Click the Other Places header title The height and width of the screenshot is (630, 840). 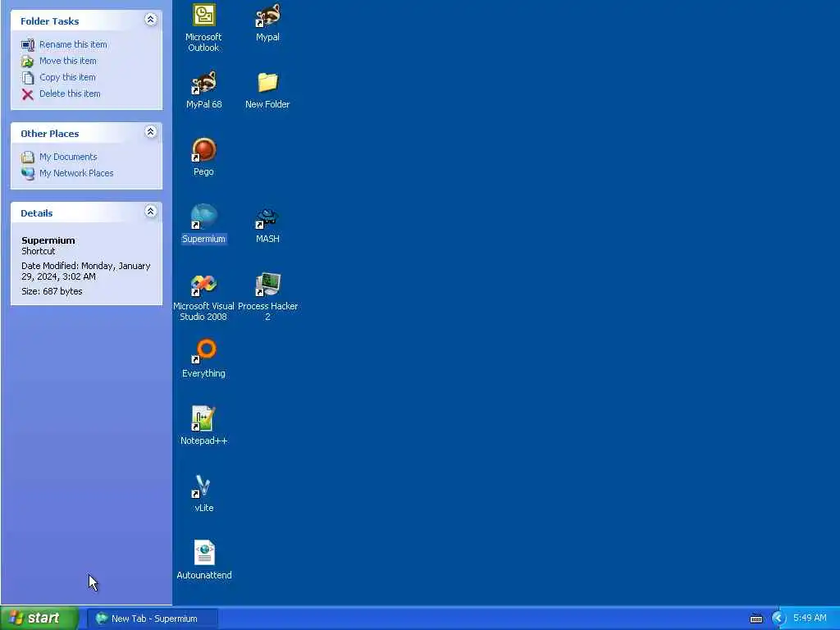click(x=50, y=134)
